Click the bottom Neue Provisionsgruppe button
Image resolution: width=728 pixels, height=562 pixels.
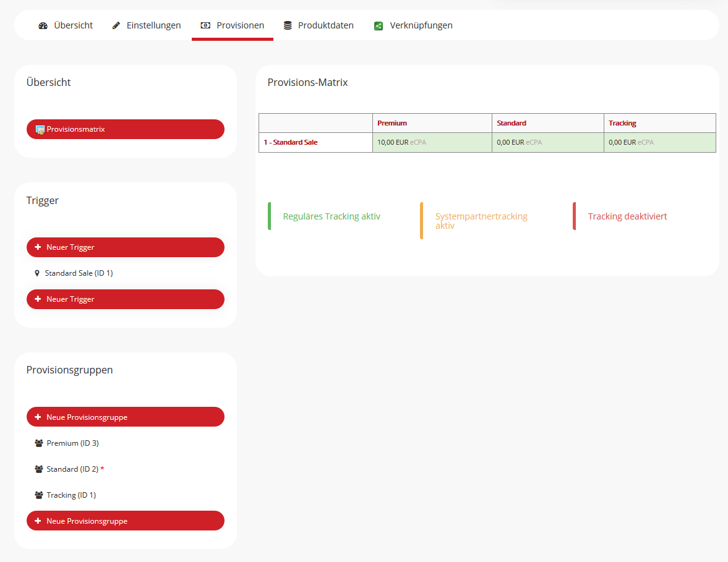click(x=125, y=521)
